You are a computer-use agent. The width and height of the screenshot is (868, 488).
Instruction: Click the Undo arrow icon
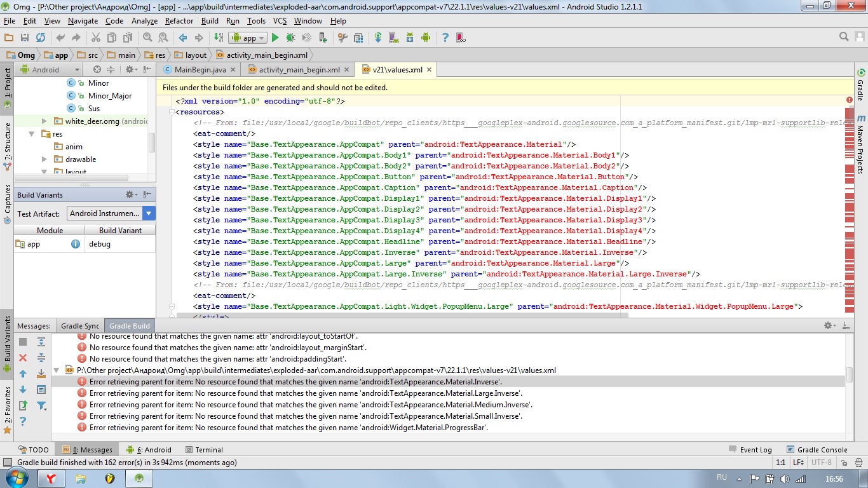(x=60, y=37)
